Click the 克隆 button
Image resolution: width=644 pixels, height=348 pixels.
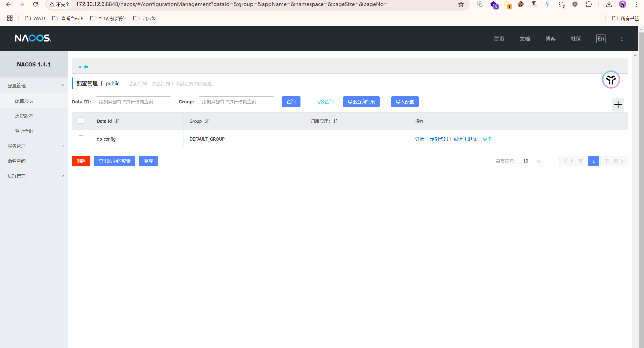pos(148,161)
